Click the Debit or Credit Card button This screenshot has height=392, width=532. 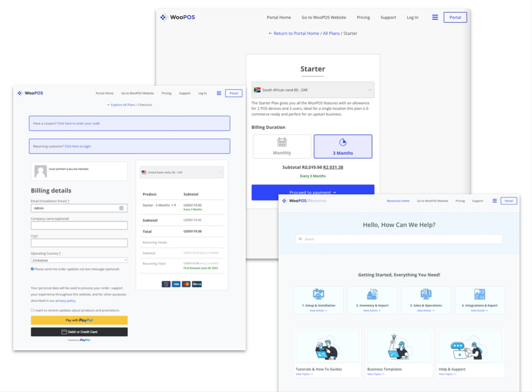79,332
